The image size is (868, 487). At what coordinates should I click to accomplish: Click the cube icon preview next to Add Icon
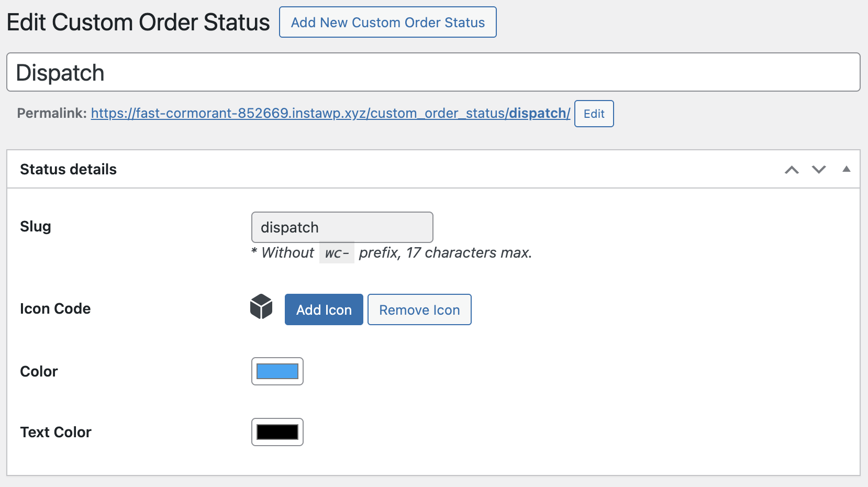(261, 307)
